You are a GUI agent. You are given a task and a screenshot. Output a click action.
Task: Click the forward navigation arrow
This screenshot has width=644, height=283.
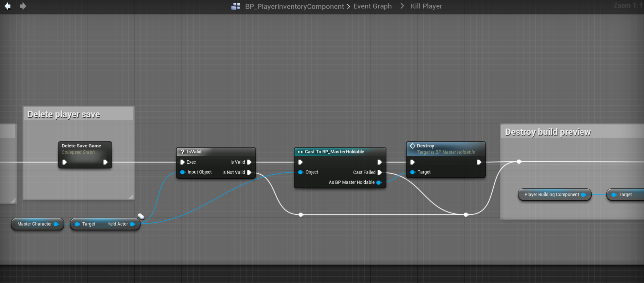[x=23, y=6]
